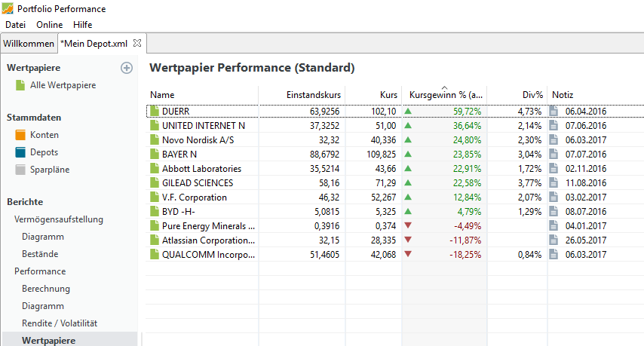Select the Novo Nordisk A/S row name
Screen dimensions: 644x346
198,140
